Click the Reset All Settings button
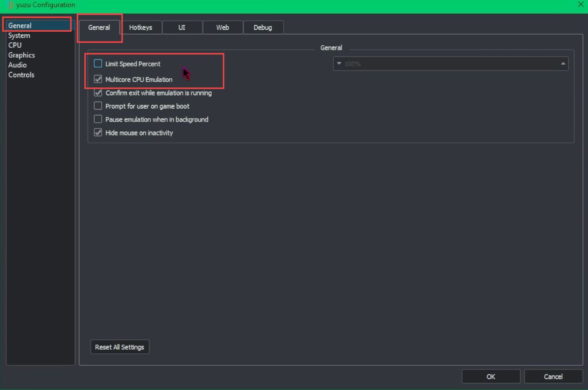588x390 pixels. pyautogui.click(x=120, y=347)
